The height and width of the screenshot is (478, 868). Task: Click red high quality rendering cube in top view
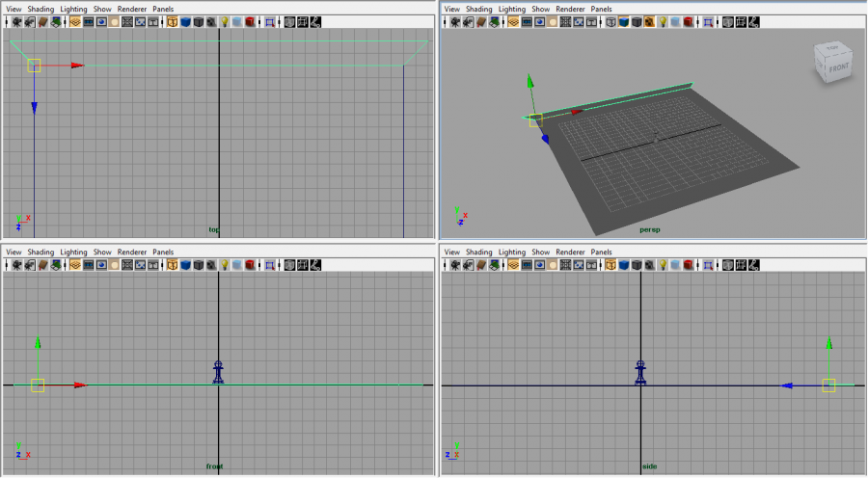pyautogui.click(x=250, y=21)
